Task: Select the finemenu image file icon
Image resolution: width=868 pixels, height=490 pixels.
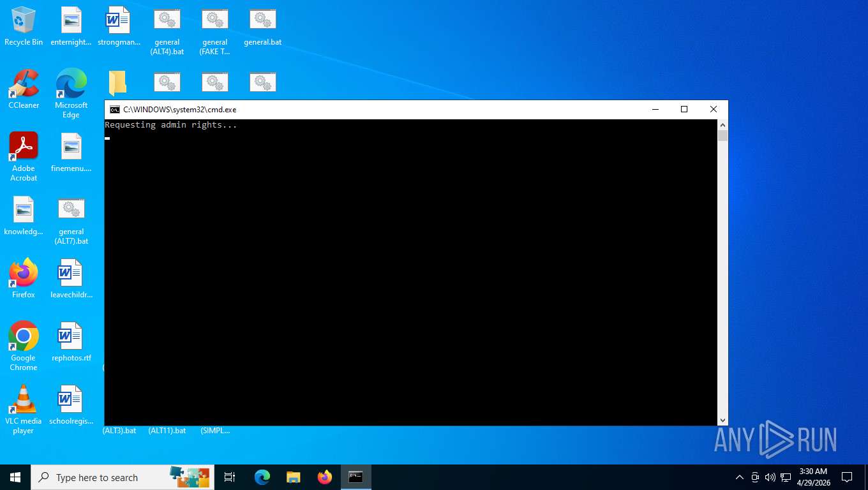Action: tap(71, 152)
